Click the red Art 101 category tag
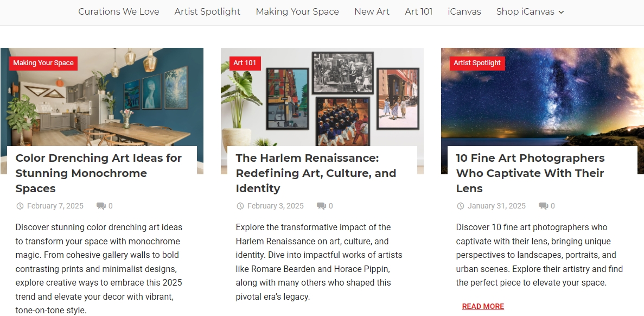 (245, 63)
